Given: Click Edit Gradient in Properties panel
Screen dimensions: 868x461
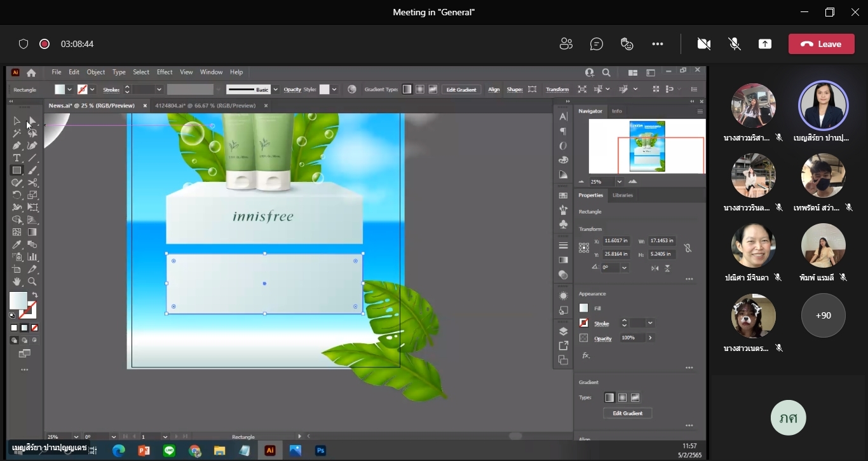Looking at the screenshot, I should pyautogui.click(x=628, y=413).
